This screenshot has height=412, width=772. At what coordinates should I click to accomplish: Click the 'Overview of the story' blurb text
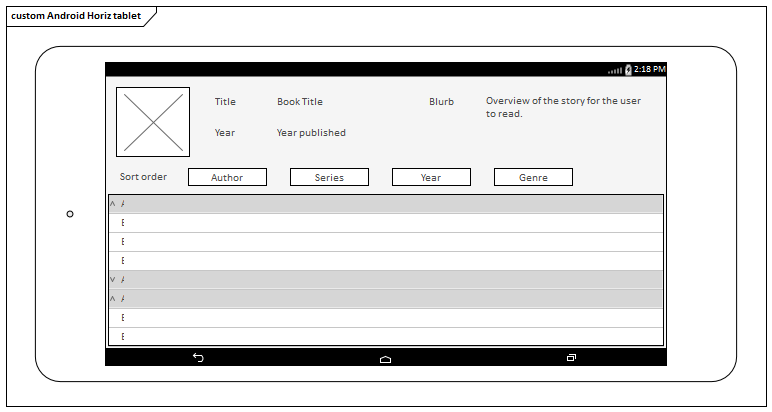tap(563, 107)
